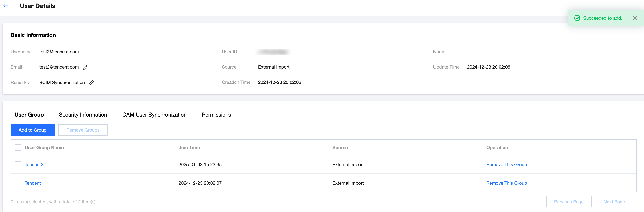Click the green success check icon

[x=577, y=18]
